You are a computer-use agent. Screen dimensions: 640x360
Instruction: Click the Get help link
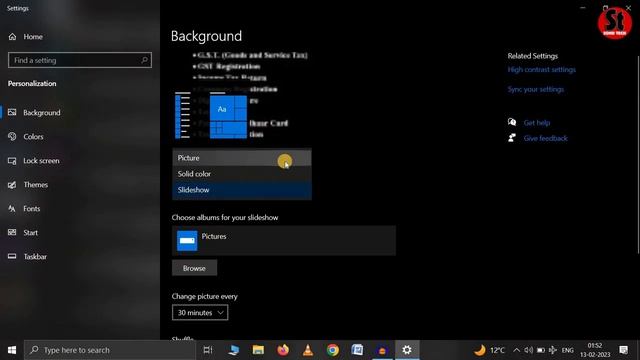click(x=537, y=122)
